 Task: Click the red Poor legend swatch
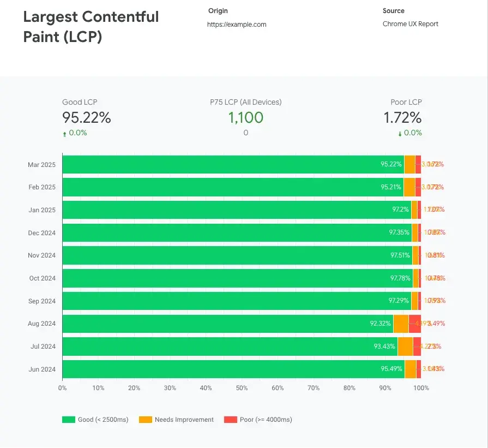click(230, 420)
